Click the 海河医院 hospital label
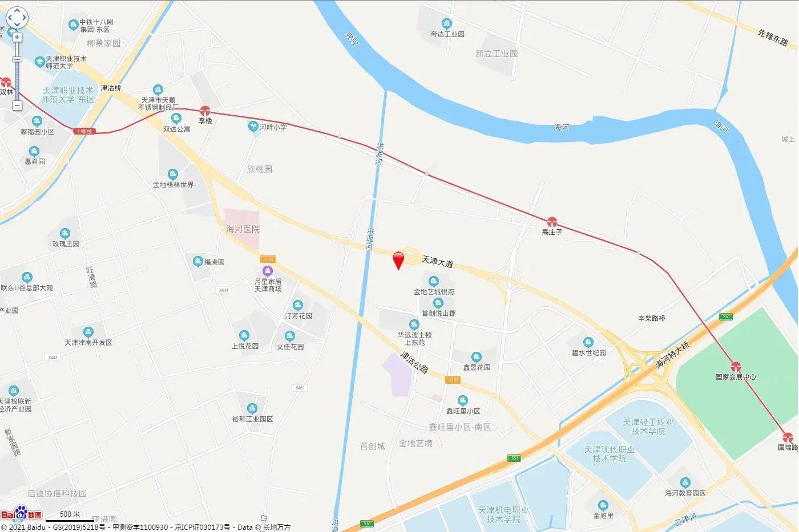 coord(243,229)
